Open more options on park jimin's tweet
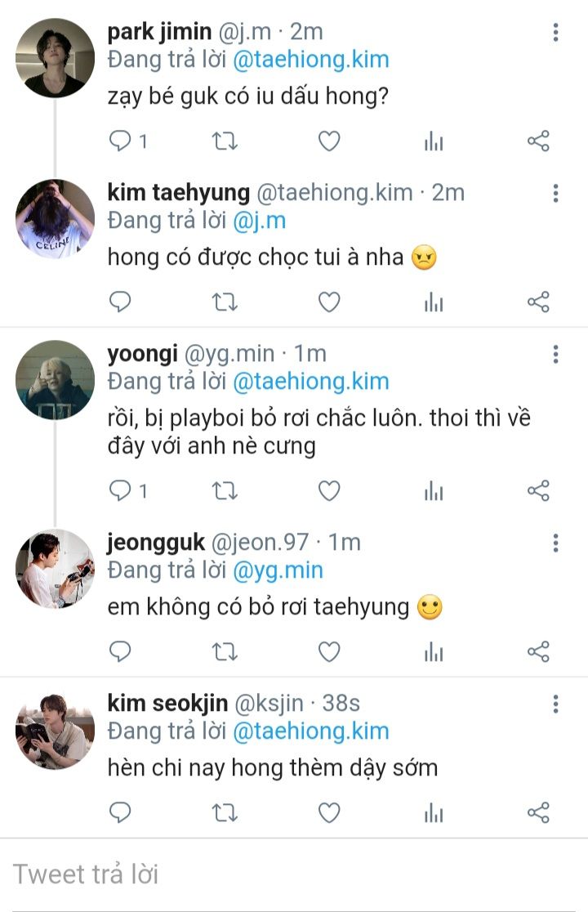The image size is (588, 912). [x=555, y=33]
